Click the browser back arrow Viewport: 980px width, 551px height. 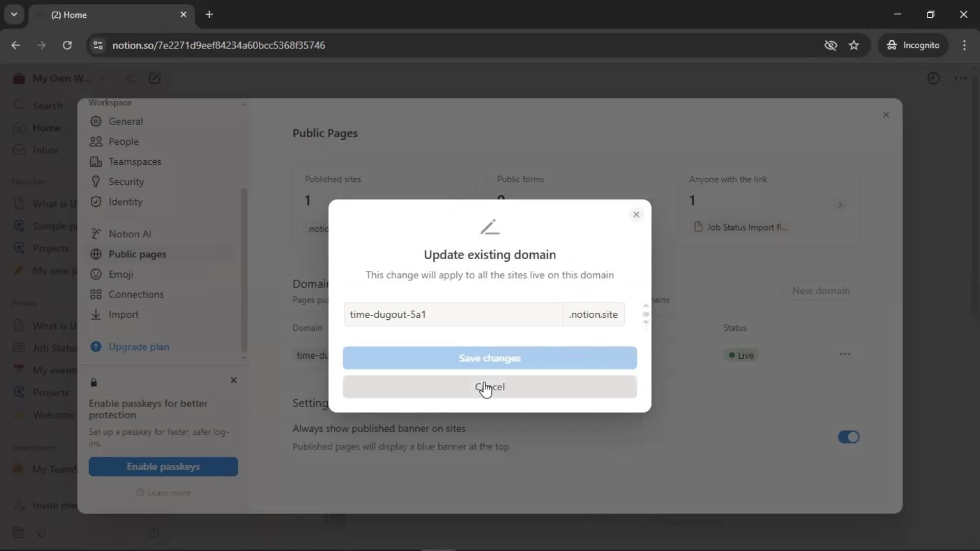(15, 45)
